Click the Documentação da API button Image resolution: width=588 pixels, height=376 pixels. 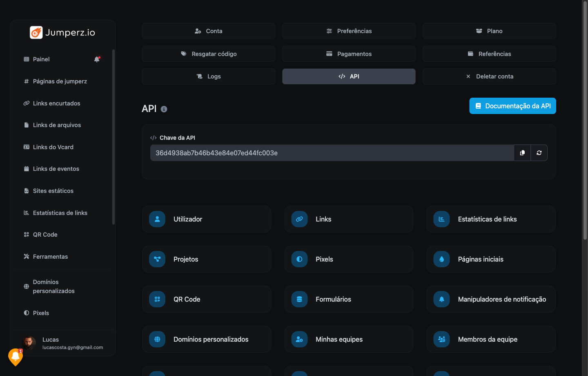pos(512,106)
